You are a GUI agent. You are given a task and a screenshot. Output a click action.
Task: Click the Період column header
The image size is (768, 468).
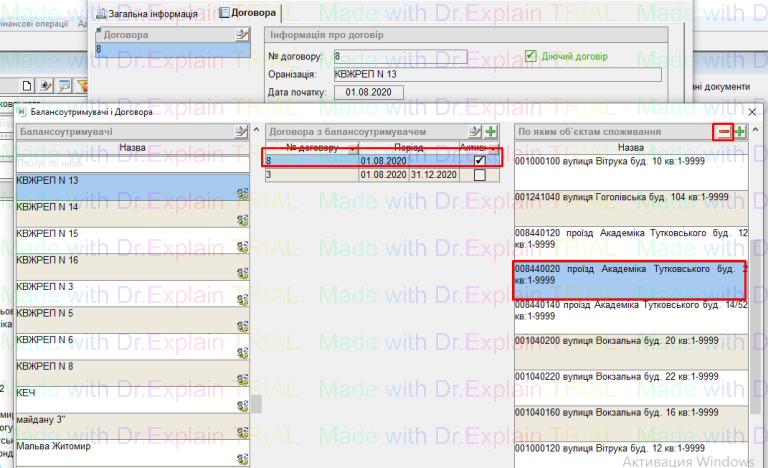coord(408,147)
